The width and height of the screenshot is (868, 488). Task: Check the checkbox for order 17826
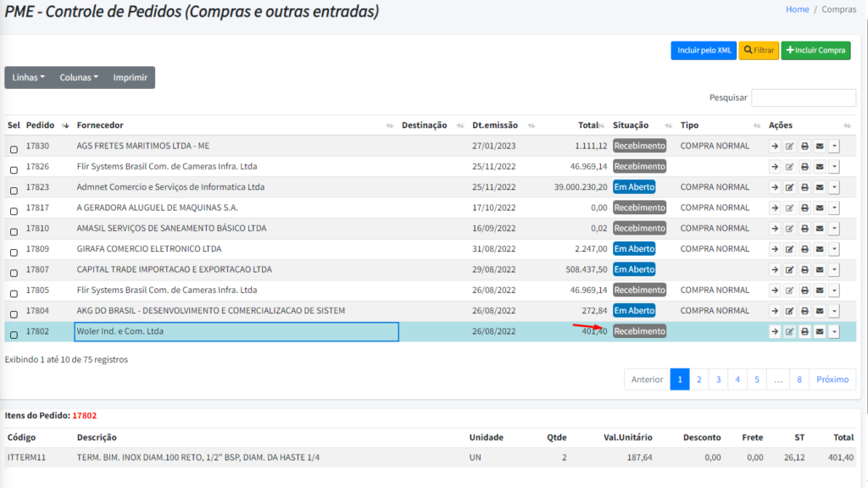(14, 170)
